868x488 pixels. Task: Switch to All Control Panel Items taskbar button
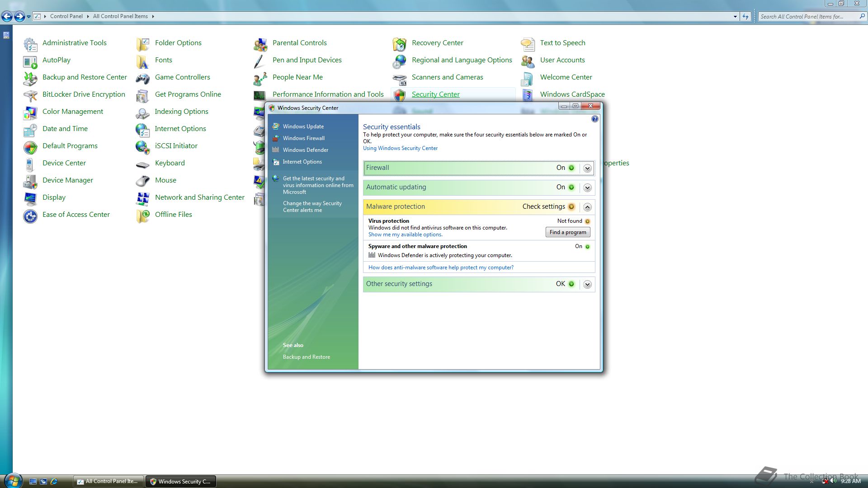click(x=108, y=482)
